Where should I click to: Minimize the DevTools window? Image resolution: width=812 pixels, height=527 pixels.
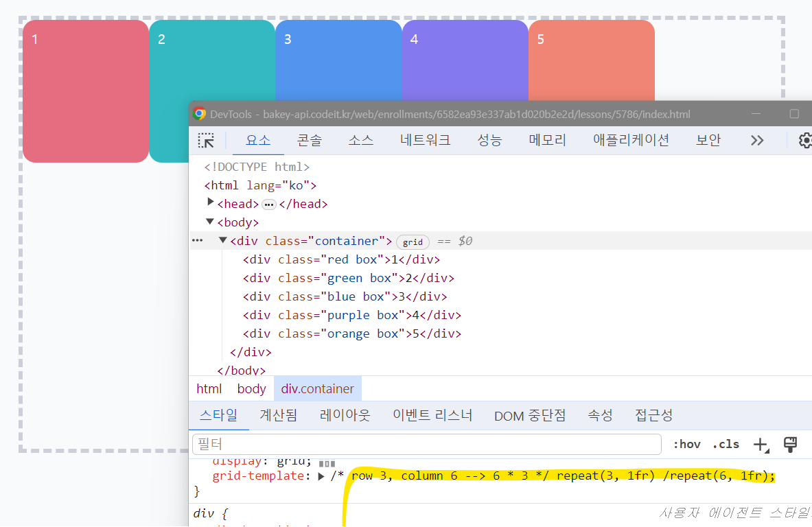(x=756, y=114)
